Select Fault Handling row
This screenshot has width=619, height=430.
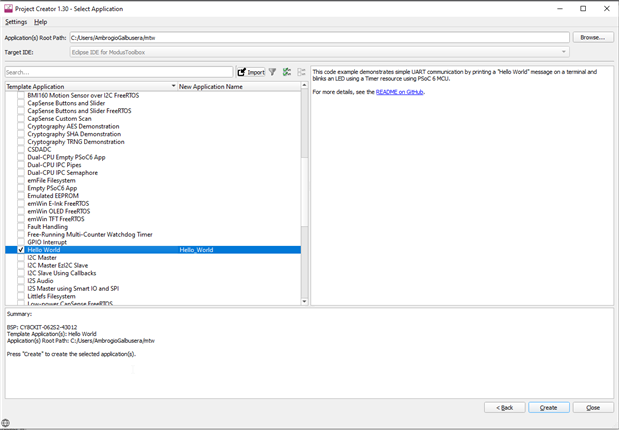point(153,227)
